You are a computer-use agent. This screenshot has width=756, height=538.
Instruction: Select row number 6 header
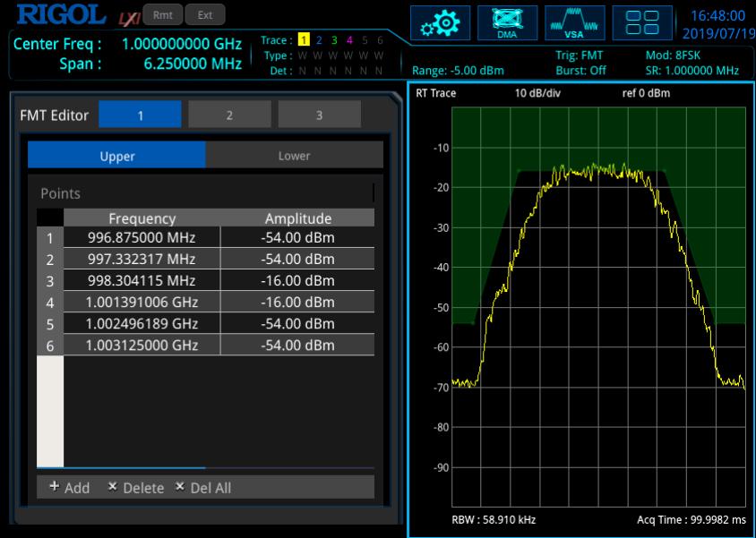coord(50,346)
